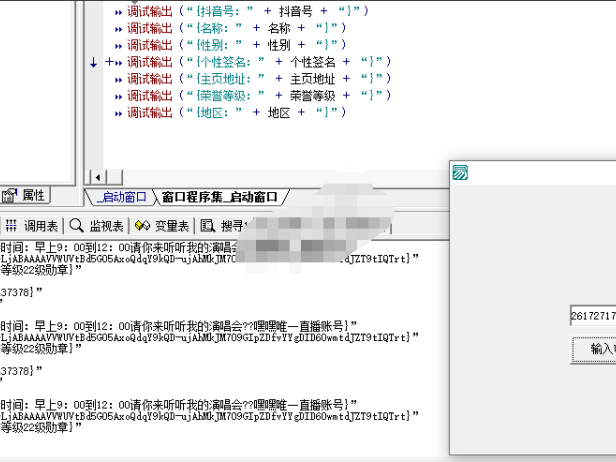Screen dimensions: 616x462
Task: Click the double-arrow marker on 抖音号 line
Action: tap(119, 13)
